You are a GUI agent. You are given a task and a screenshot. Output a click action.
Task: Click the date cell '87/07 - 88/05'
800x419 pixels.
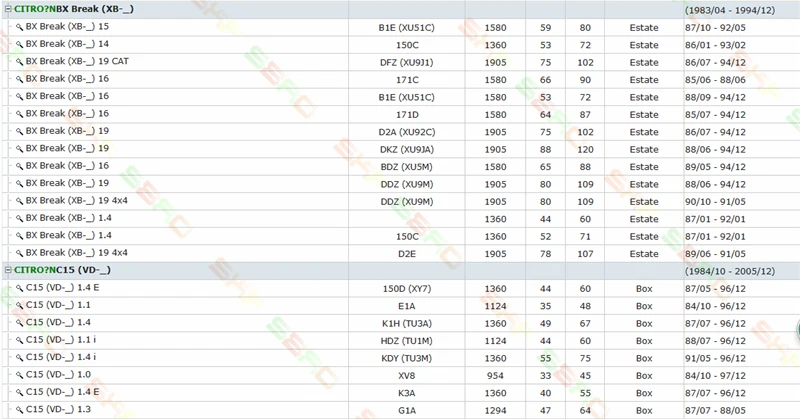715,410
